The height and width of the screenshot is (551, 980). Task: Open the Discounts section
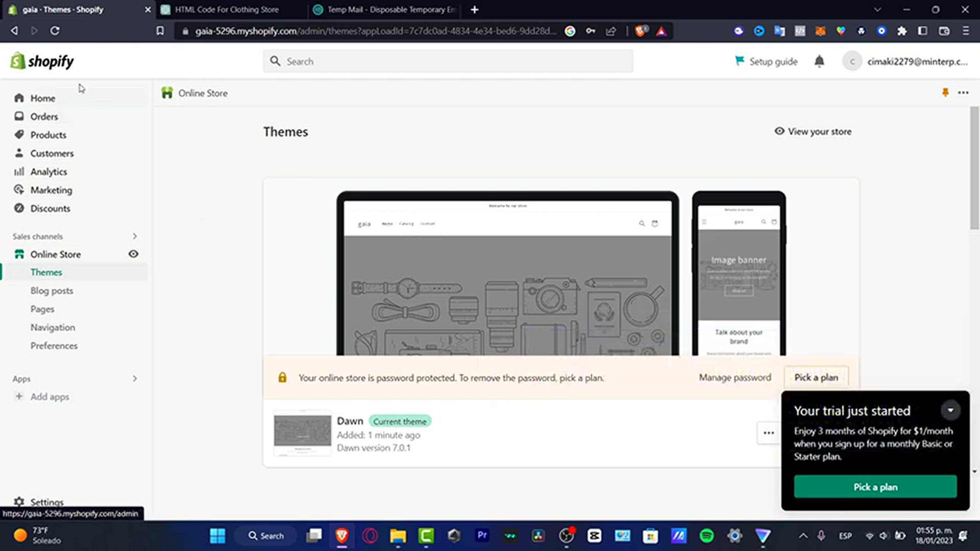50,208
